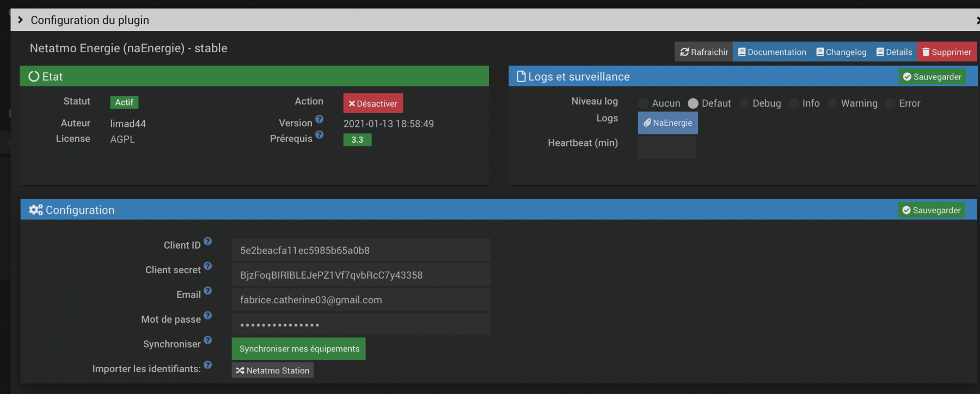Click the Email help icon
This screenshot has height=394, width=980.
[x=208, y=291]
